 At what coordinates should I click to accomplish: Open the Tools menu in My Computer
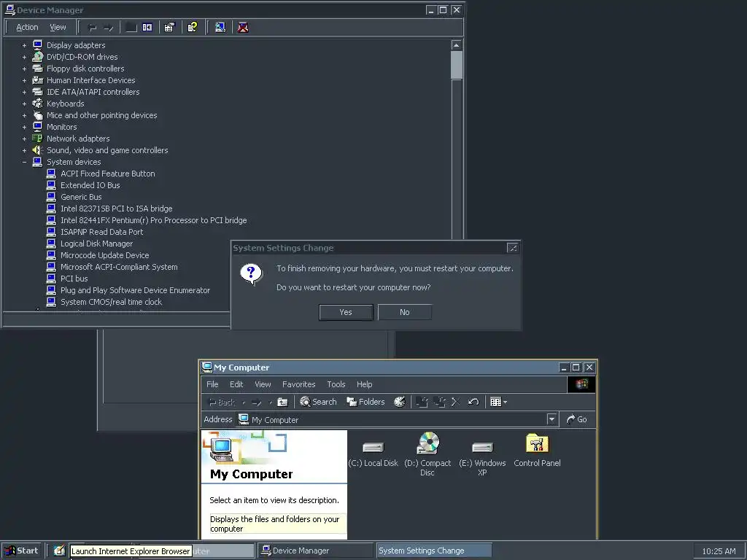(336, 384)
